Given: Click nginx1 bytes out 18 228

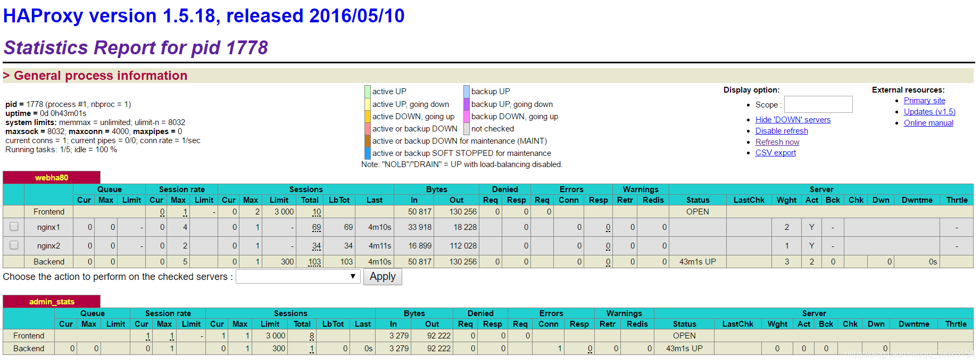Looking at the screenshot, I should [465, 227].
